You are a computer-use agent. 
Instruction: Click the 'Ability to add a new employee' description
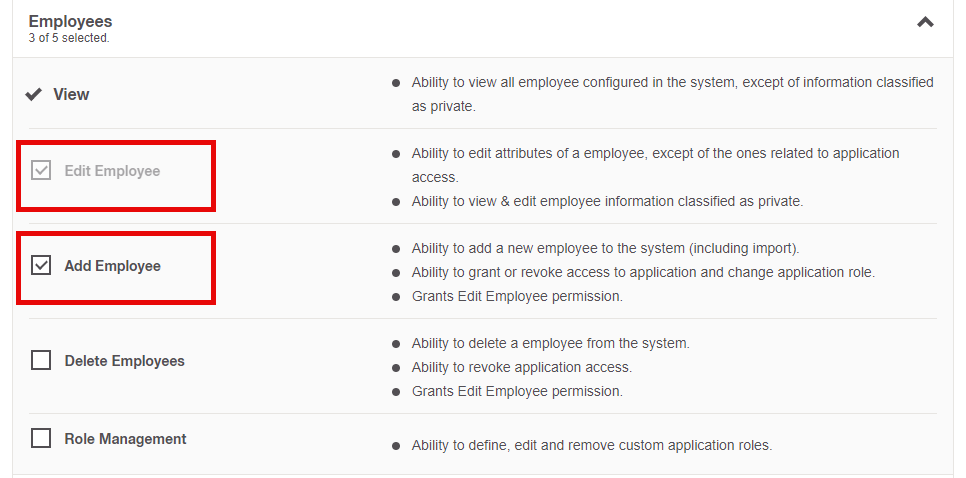click(605, 248)
